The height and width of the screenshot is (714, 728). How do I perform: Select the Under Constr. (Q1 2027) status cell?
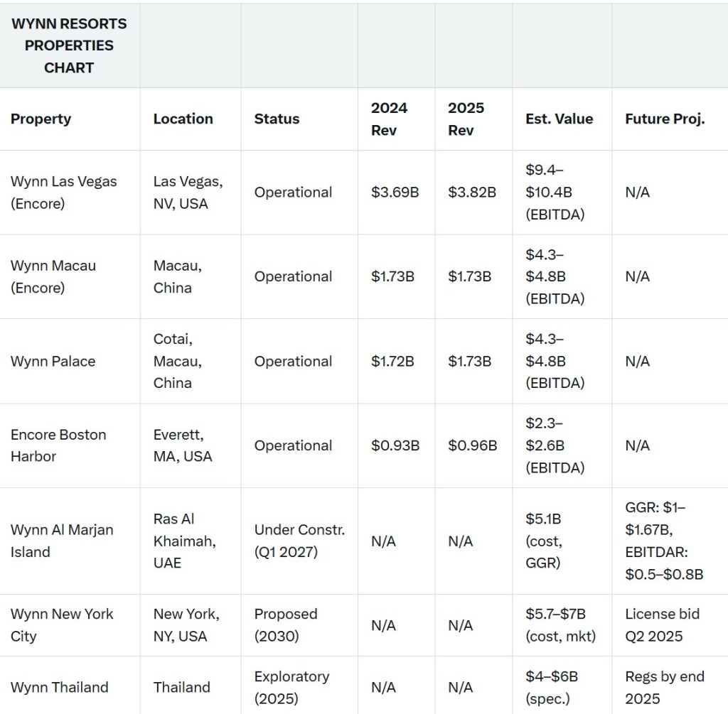pos(299,541)
